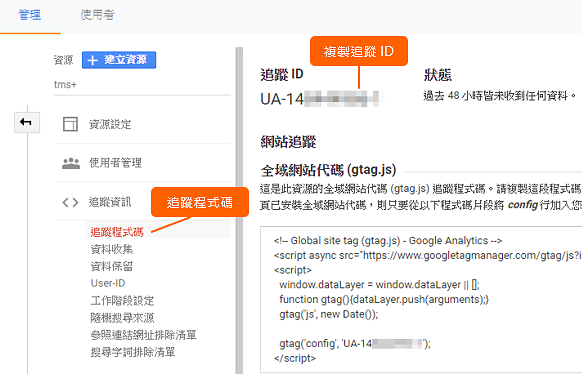Open 資料收集 submenu link
582x375 pixels.
[x=112, y=249]
